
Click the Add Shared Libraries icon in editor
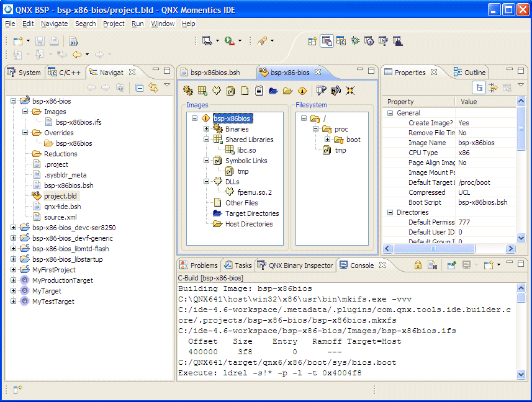(202, 91)
